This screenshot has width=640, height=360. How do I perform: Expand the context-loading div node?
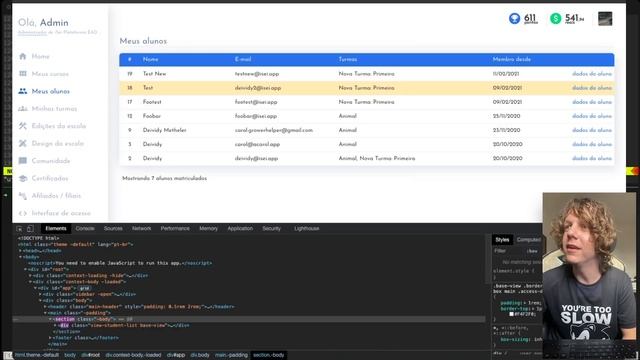point(30,276)
